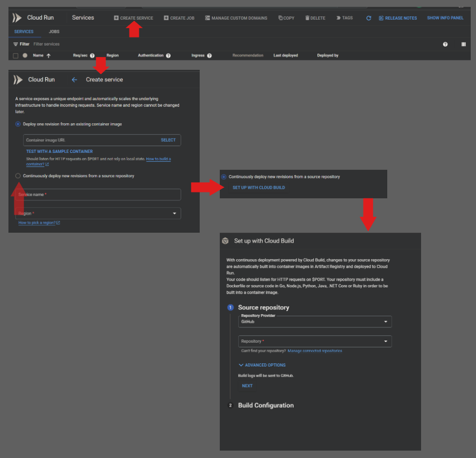Click the Cloud Build panel icon
This screenshot has width=476, height=458.
coord(225,241)
